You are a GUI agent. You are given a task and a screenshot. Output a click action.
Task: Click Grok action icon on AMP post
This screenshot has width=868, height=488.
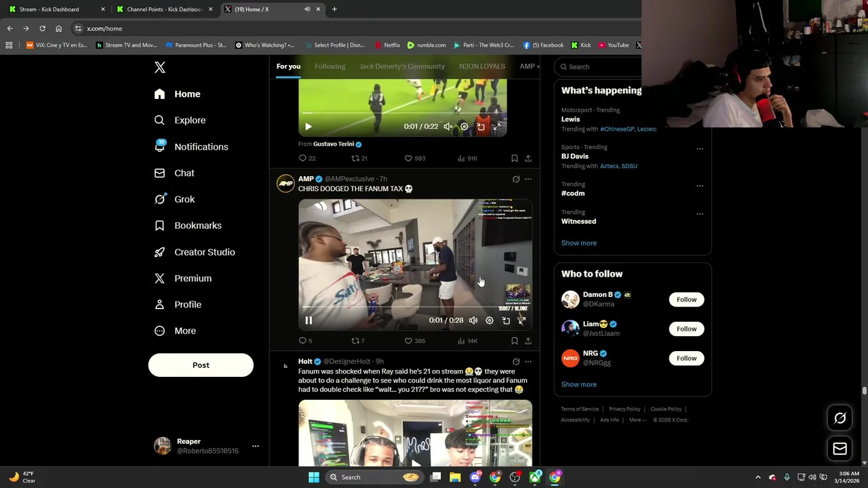pyautogui.click(x=516, y=179)
